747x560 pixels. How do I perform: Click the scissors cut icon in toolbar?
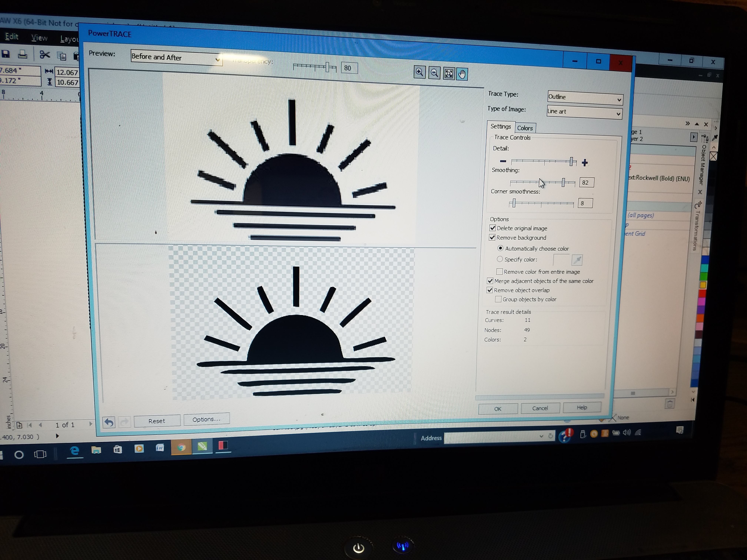pyautogui.click(x=44, y=55)
